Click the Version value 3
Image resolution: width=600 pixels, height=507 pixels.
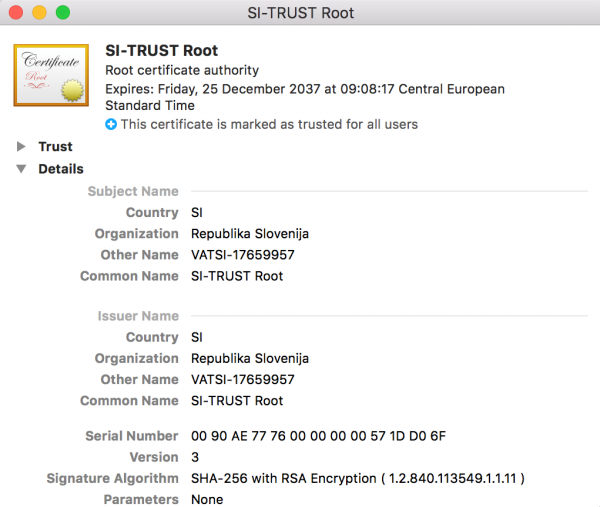(195, 457)
